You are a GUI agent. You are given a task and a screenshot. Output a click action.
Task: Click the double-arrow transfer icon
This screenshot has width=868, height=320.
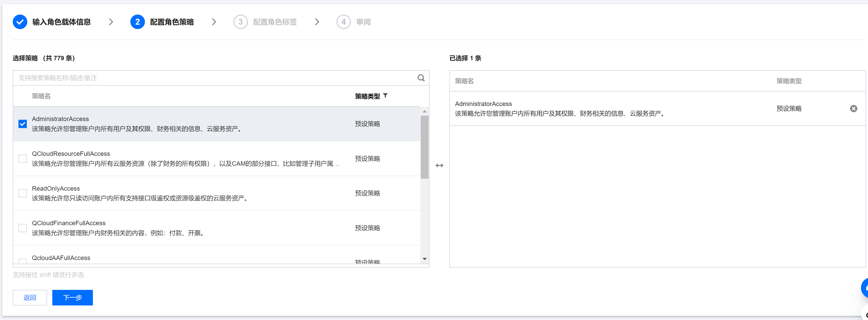point(439,165)
